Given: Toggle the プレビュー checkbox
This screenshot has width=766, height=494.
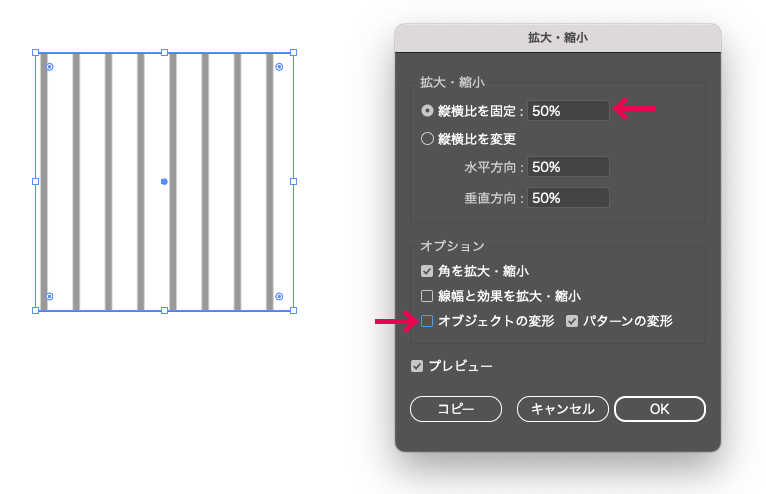Looking at the screenshot, I should point(417,365).
